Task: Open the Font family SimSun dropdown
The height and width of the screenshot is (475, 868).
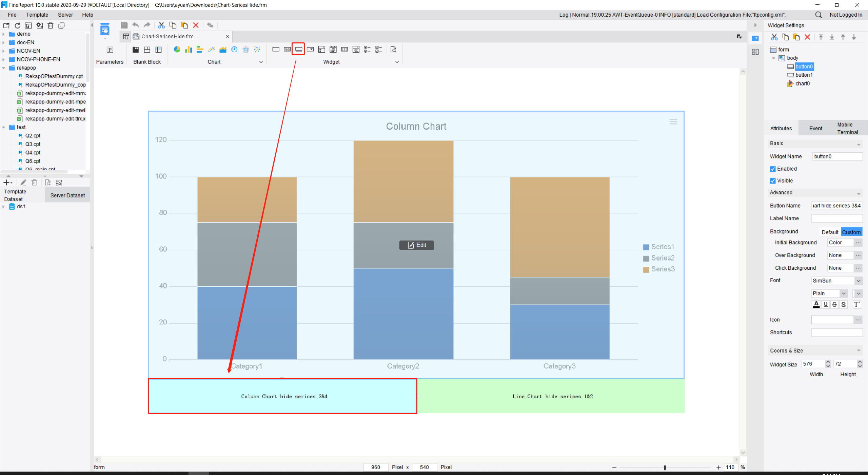Action: click(x=859, y=281)
